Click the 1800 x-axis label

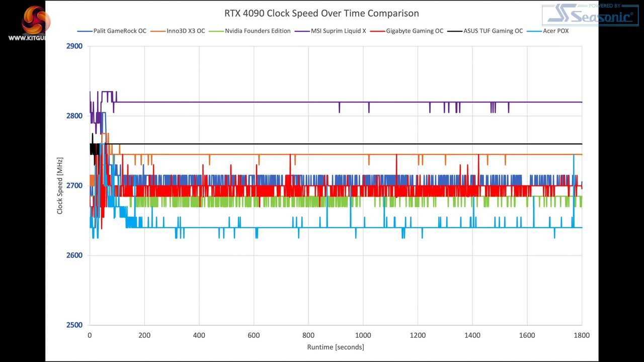click(582, 335)
